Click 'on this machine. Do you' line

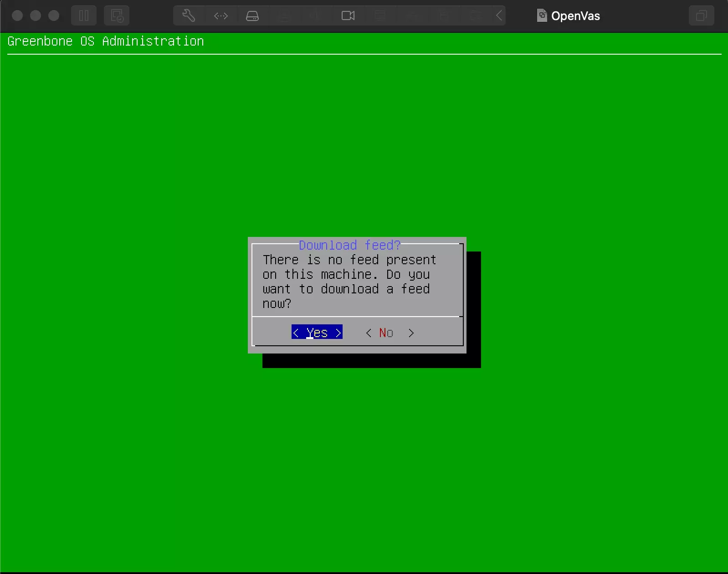(346, 274)
